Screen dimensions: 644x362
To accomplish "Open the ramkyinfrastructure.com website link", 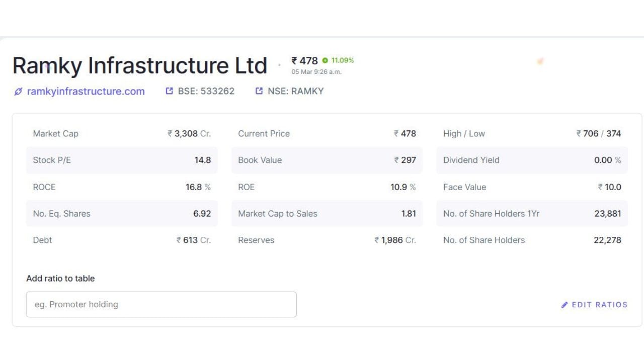I will tap(86, 92).
